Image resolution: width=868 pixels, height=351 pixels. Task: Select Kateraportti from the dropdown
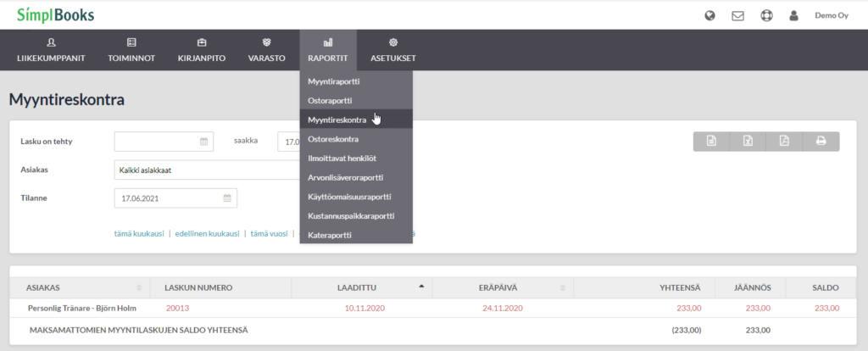click(x=356, y=236)
